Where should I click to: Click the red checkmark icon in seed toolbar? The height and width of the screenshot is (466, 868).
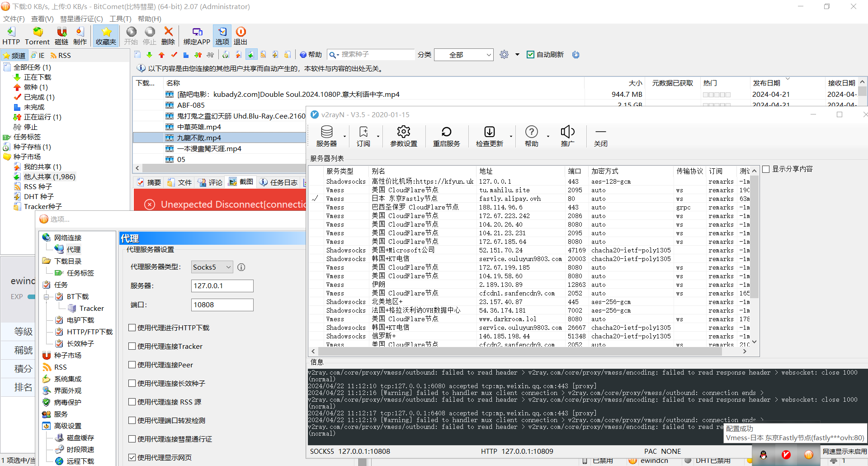(174, 55)
